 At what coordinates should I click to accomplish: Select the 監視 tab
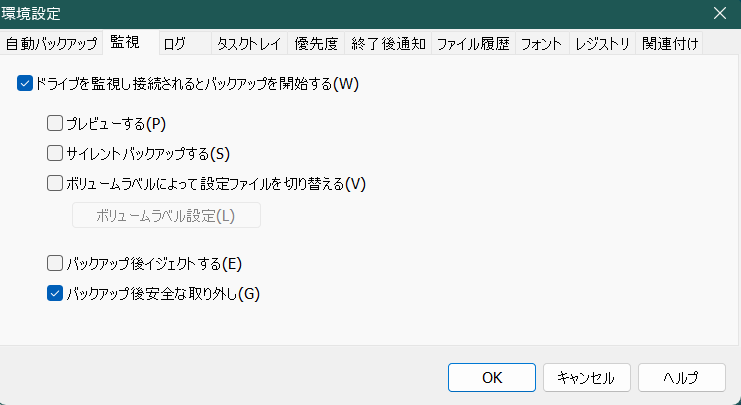pos(125,42)
